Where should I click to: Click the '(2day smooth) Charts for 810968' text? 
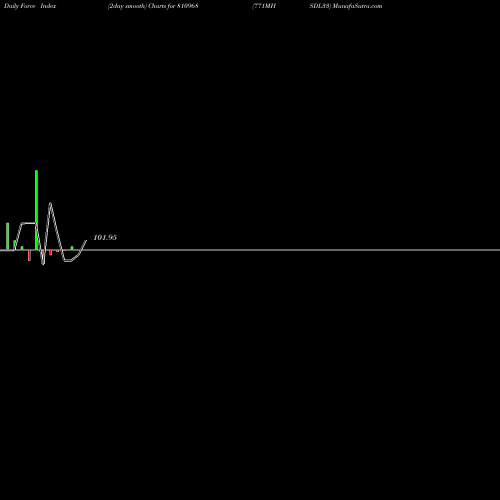pos(153,6)
